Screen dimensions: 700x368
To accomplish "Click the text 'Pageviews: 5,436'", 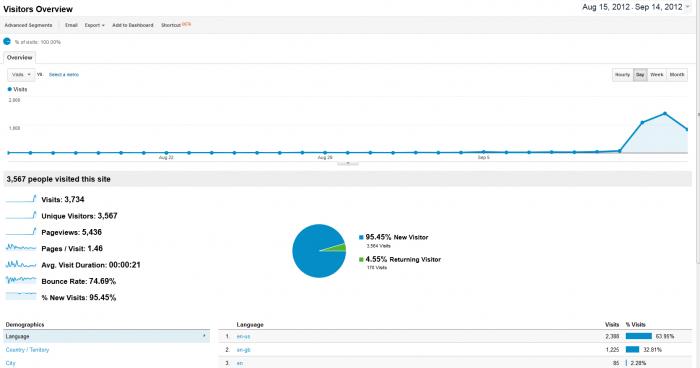I will point(71,232).
